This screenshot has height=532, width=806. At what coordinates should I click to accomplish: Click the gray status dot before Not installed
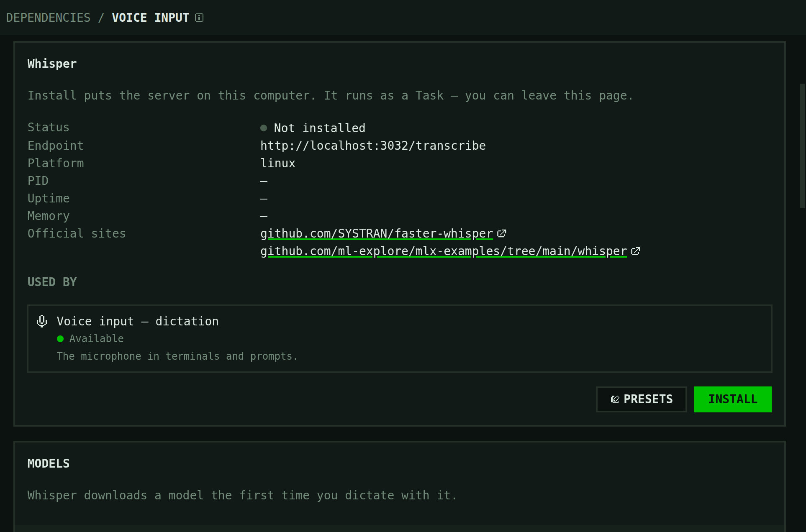(264, 128)
